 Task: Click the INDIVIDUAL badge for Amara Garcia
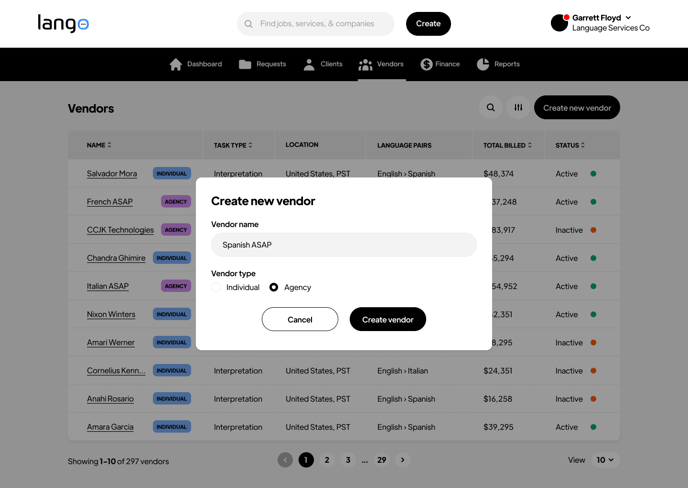click(x=172, y=427)
